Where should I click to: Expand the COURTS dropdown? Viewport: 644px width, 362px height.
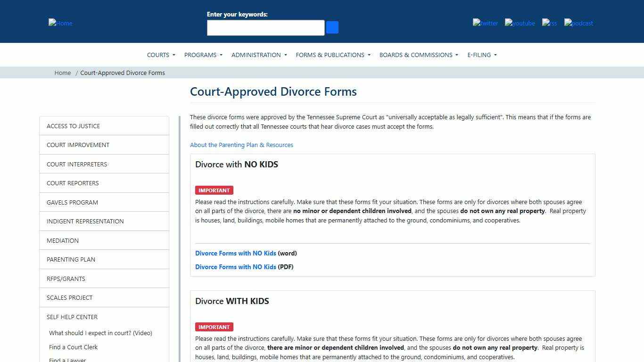pyautogui.click(x=161, y=55)
